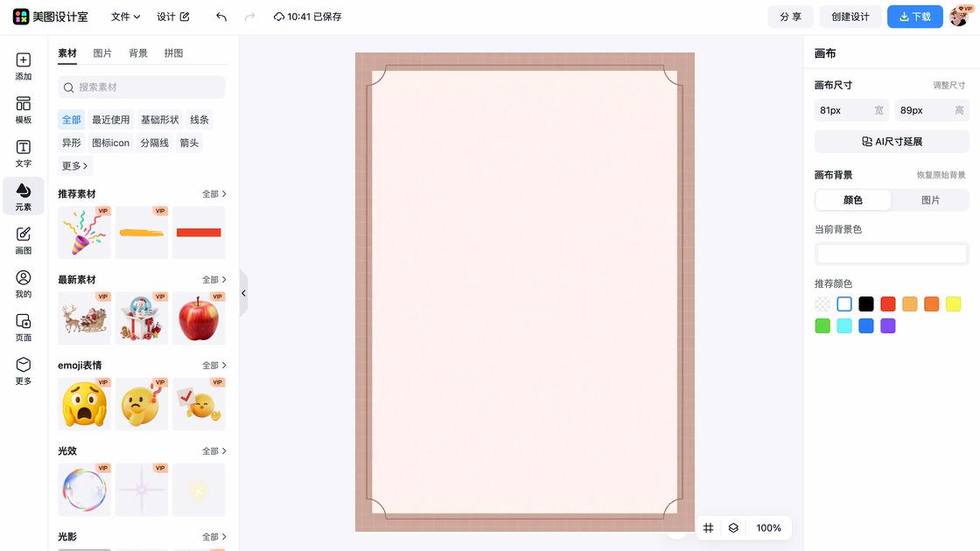Select the 文字 text tool
The width and height of the screenshot is (980, 551).
(x=23, y=153)
